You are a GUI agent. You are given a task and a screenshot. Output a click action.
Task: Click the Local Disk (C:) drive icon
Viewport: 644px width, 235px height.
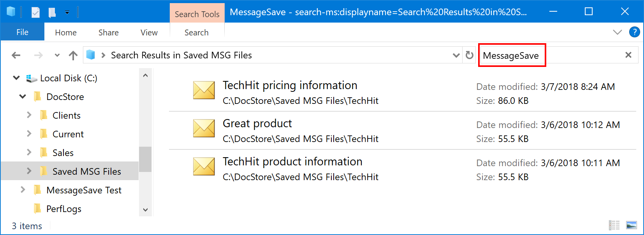click(32, 79)
